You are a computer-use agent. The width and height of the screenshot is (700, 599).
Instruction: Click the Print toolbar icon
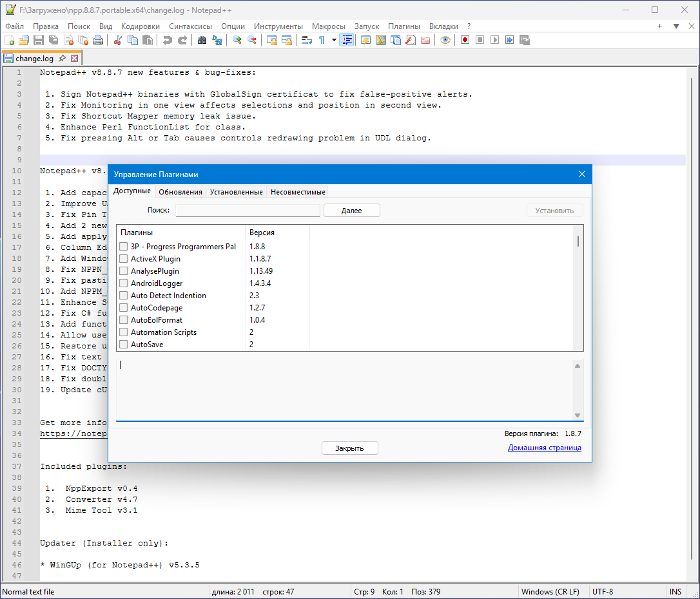(98, 40)
